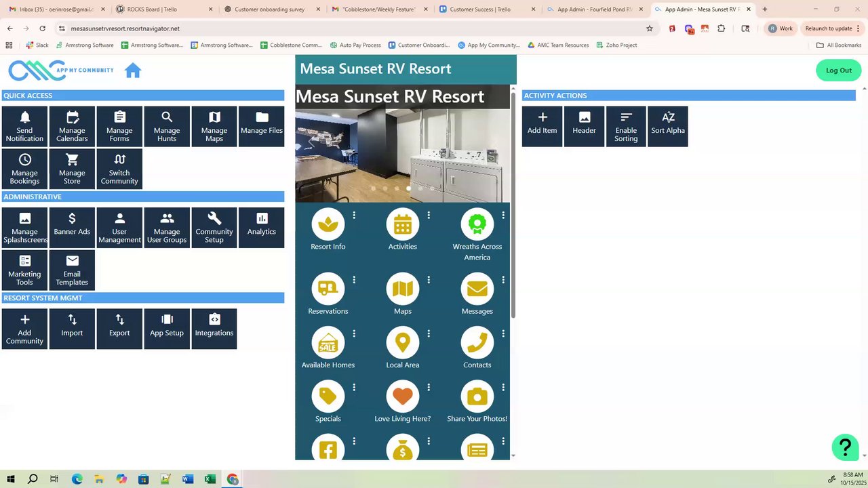Click Add Item in Activity Actions

click(542, 126)
